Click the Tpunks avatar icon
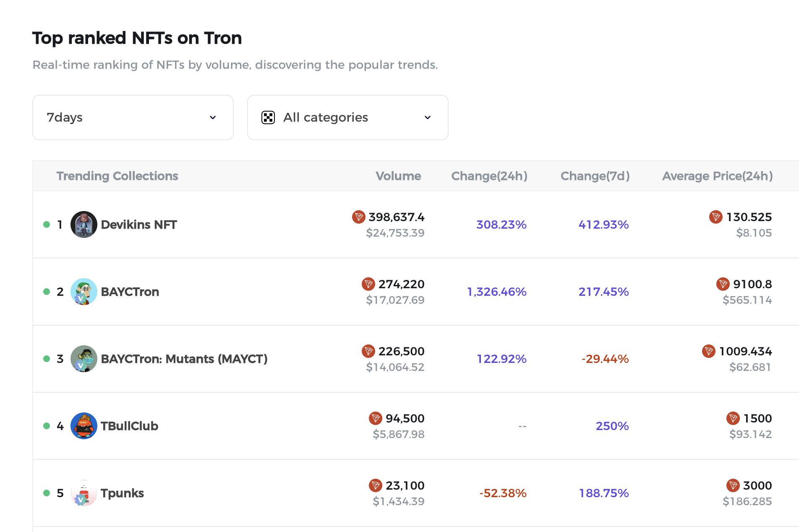This screenshot has height=532, width=799. [84, 493]
